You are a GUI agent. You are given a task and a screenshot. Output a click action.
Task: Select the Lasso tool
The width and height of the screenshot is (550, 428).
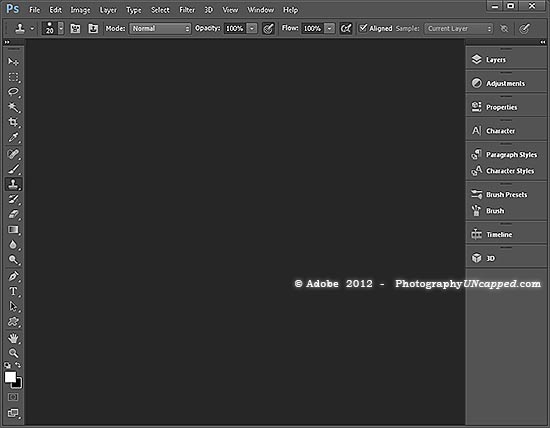coord(13,92)
